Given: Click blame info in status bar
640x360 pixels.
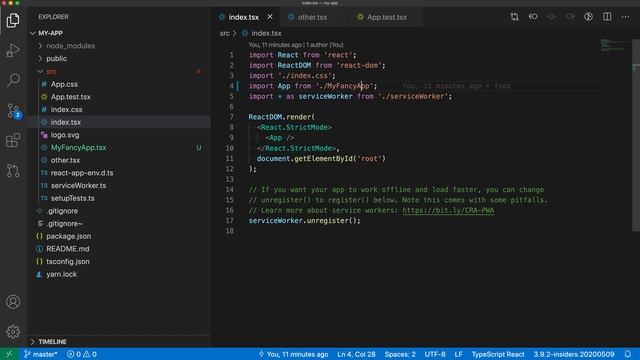Looking at the screenshot, I should (x=293, y=354).
